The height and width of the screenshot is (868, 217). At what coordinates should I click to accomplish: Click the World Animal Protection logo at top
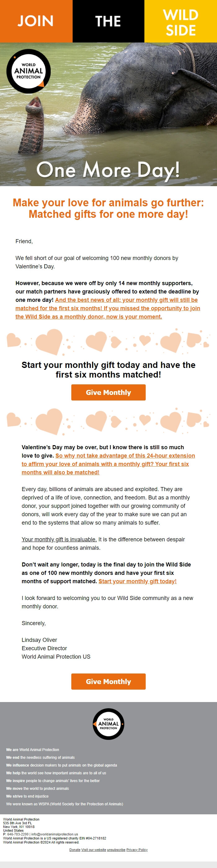29,70
